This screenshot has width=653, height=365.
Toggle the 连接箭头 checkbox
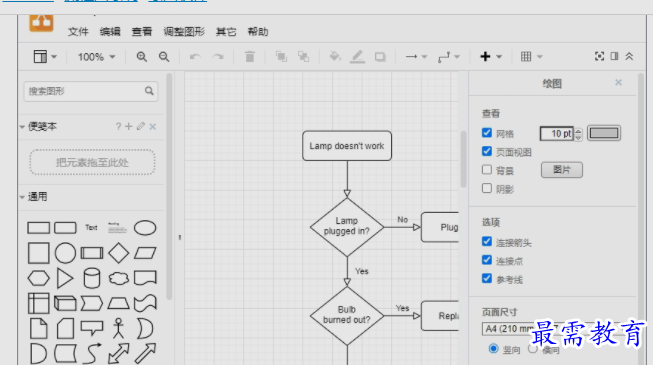[486, 241]
